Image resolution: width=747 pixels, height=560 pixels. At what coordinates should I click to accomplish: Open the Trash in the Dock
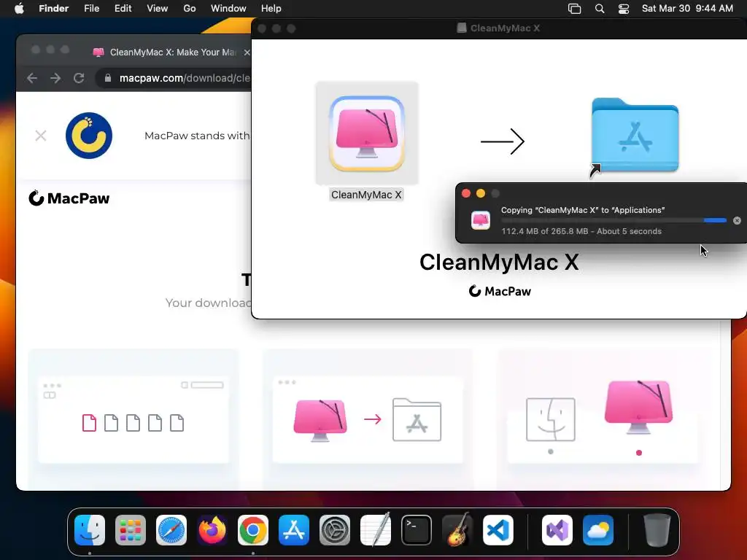[657, 530]
